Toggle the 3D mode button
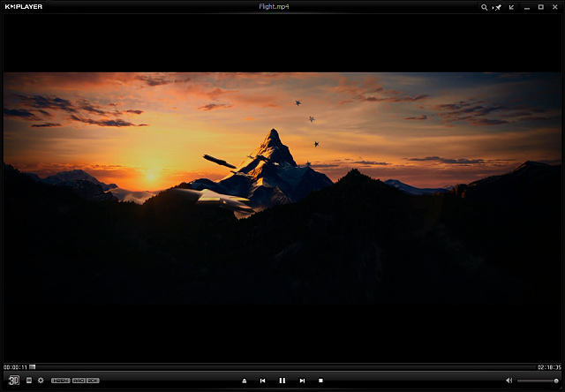565x392 pixels. click(14, 381)
